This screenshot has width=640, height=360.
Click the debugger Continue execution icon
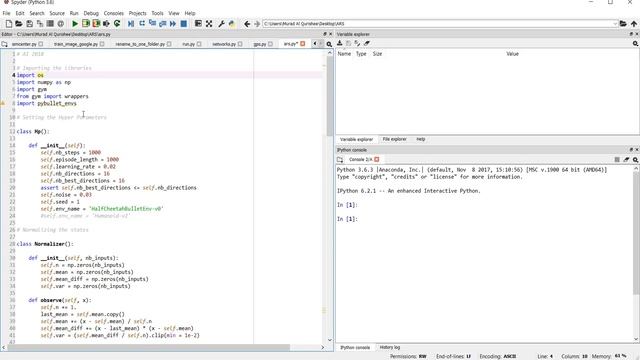click(x=173, y=24)
